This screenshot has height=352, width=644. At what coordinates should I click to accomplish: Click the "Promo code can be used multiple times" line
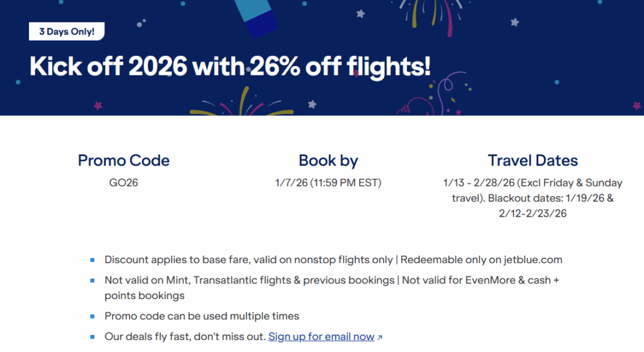(x=202, y=316)
